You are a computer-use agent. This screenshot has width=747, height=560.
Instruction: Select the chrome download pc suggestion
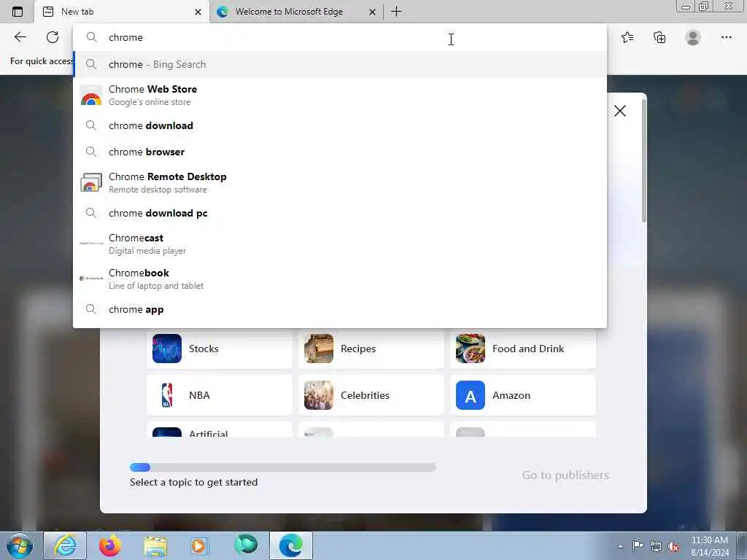click(340, 214)
